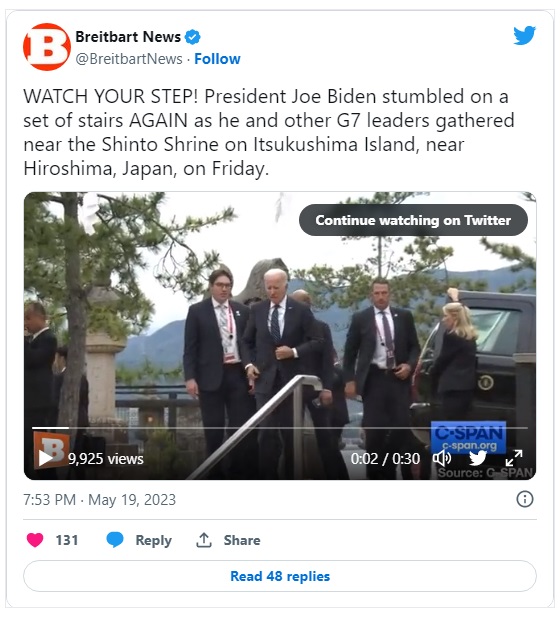
Task: Open the Twitter bird logo at top right
Action: pos(524,36)
